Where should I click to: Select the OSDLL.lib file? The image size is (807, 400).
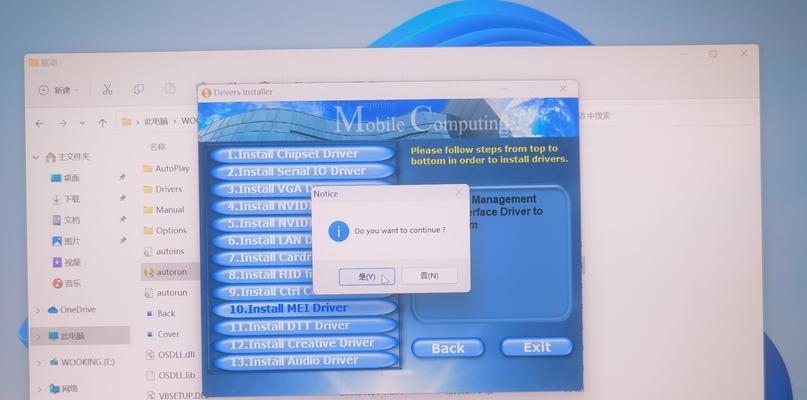point(170,375)
